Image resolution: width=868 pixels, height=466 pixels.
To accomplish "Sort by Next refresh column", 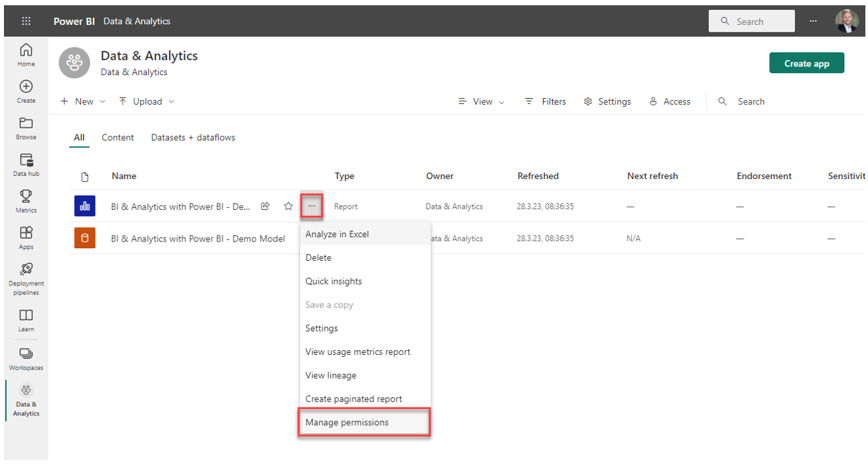I will pyautogui.click(x=652, y=176).
